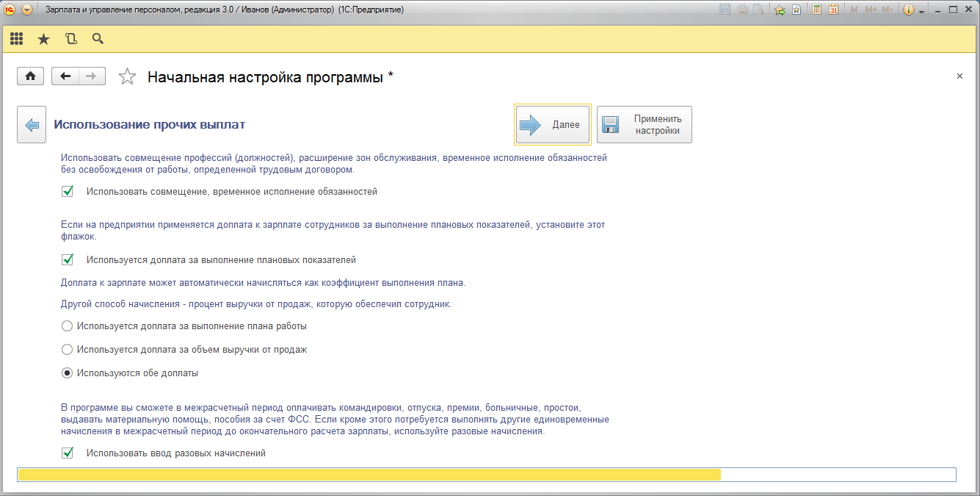Open the calendar icon in title bar
Image resolution: width=980 pixels, height=496 pixels.
pyautogui.click(x=834, y=10)
